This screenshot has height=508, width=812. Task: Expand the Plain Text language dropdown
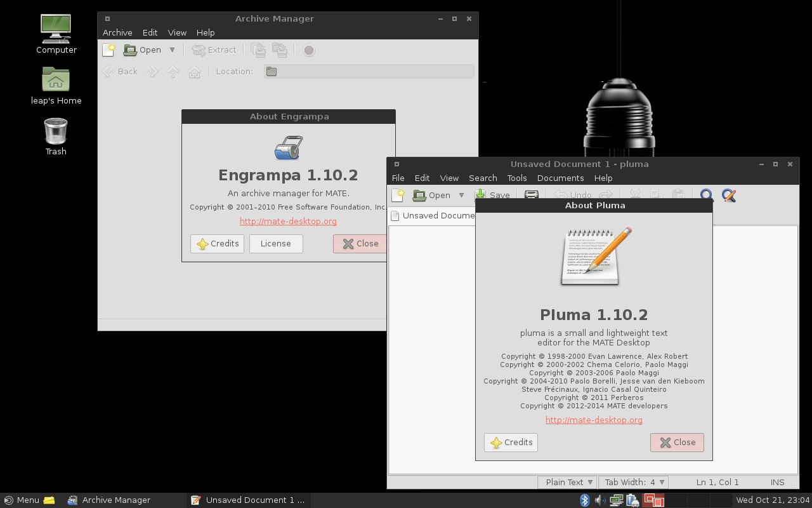tap(567, 483)
